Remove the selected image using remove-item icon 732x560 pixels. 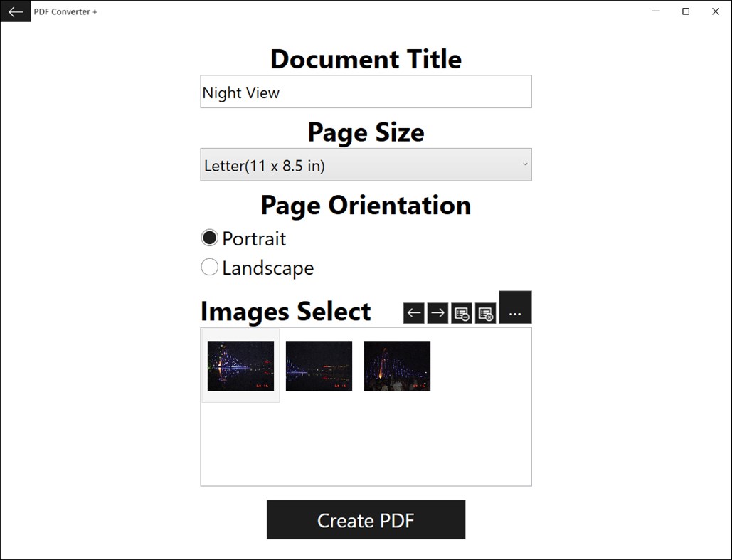[461, 312]
